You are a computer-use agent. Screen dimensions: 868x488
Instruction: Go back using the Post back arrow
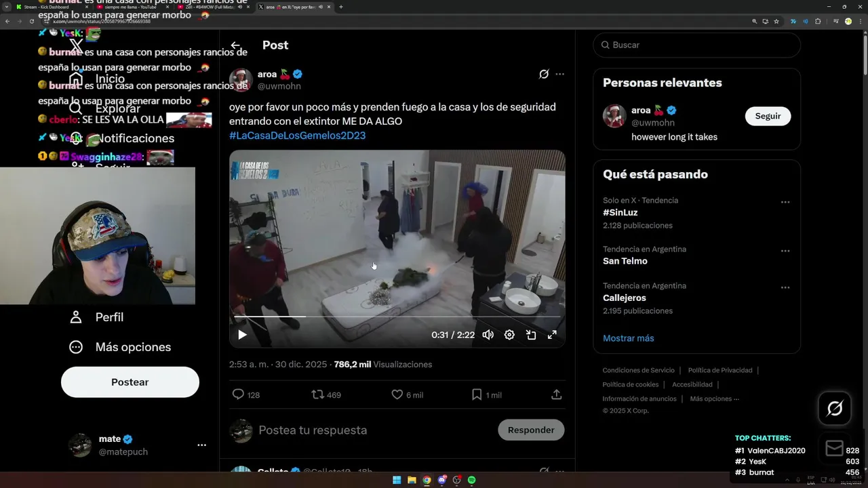point(235,45)
